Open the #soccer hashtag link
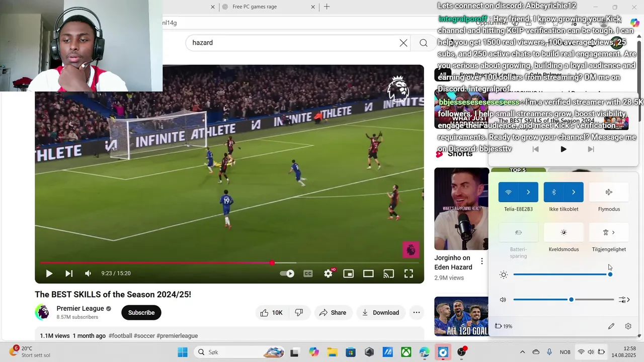Viewport: 644px width, 362px height. 144,336
